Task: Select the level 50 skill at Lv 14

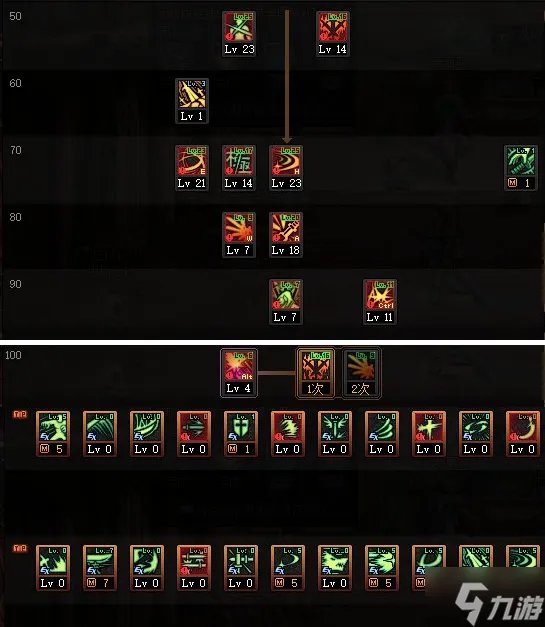Action: (x=333, y=34)
